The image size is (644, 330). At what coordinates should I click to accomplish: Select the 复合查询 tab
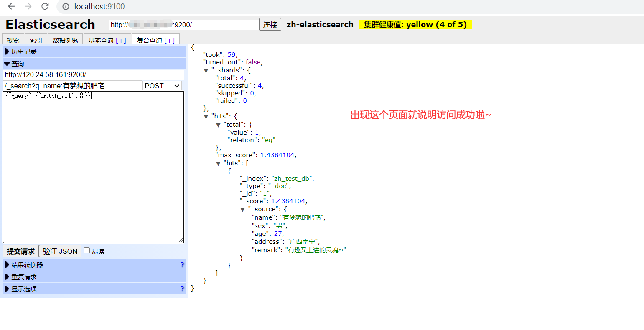[x=149, y=40]
